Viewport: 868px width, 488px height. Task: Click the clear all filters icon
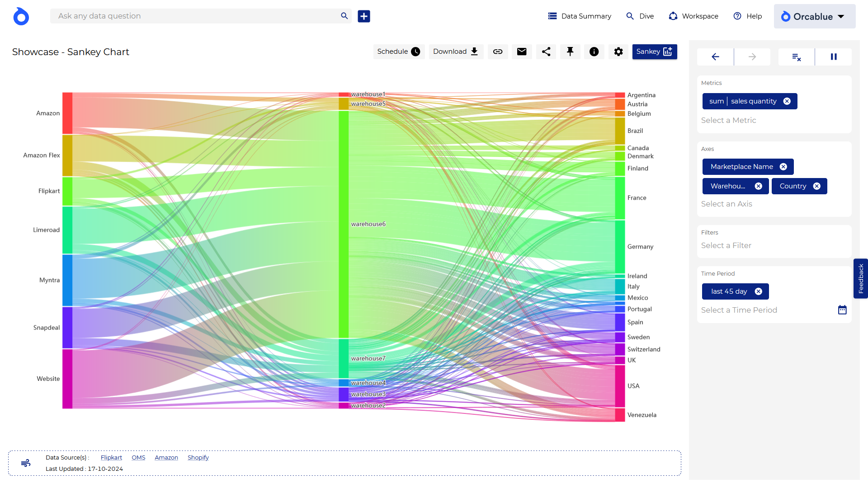pyautogui.click(x=797, y=57)
